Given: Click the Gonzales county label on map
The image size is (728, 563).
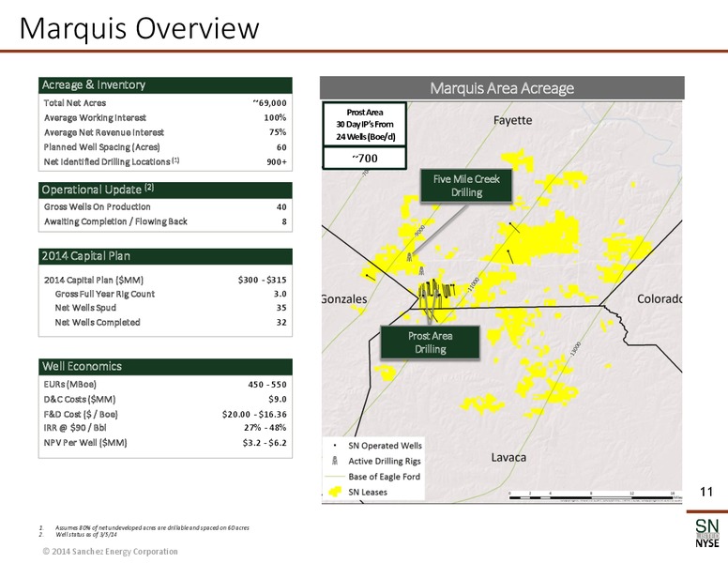Looking at the screenshot, I should click(344, 298).
